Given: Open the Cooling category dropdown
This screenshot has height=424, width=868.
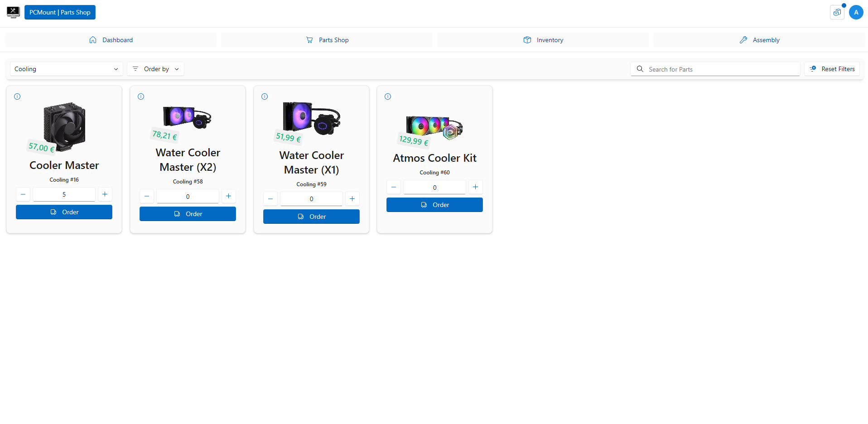Looking at the screenshot, I should pyautogui.click(x=66, y=69).
